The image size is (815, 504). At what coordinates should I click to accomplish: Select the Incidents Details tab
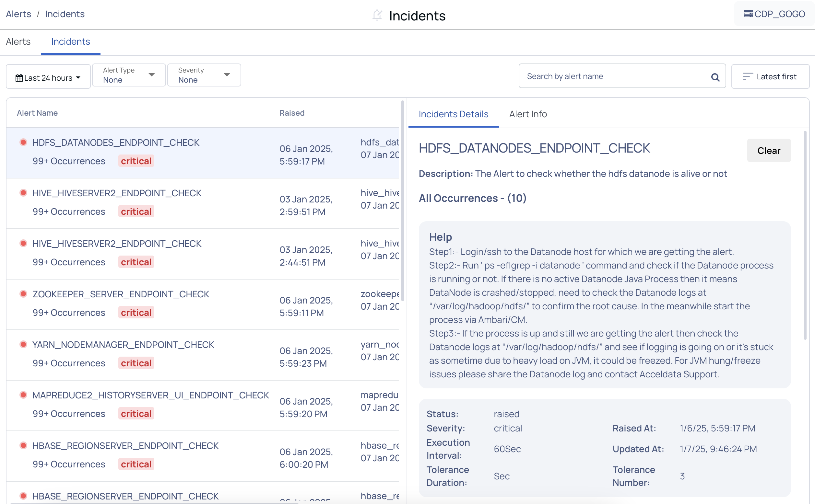[453, 114]
